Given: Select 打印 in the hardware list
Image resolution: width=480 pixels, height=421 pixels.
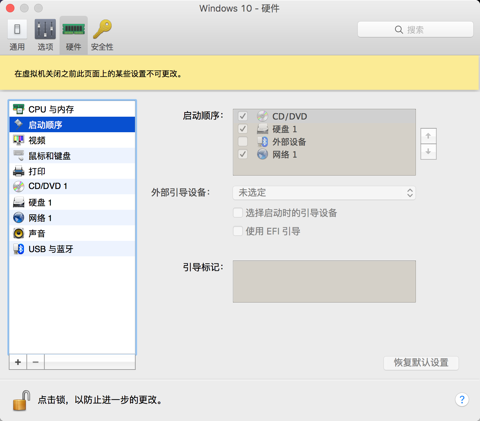Looking at the screenshot, I should [x=72, y=171].
